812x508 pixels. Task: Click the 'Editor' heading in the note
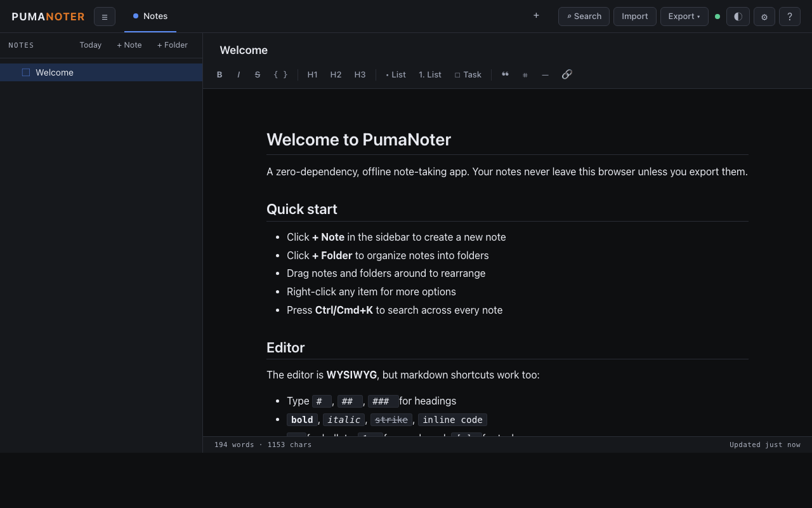click(285, 347)
